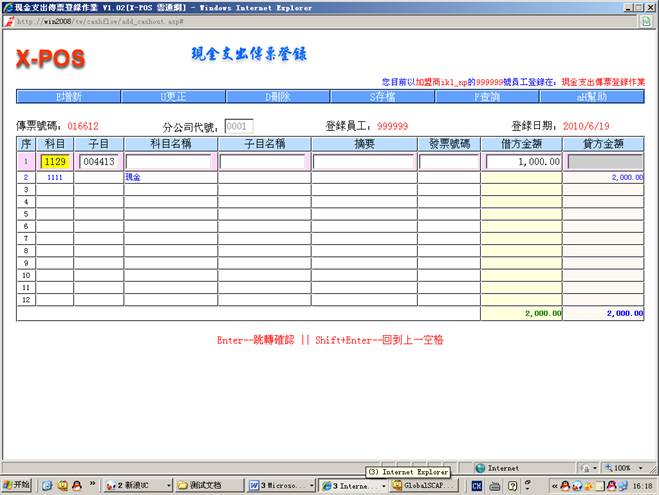Click the 發票號碼 input in row 1

coord(448,161)
